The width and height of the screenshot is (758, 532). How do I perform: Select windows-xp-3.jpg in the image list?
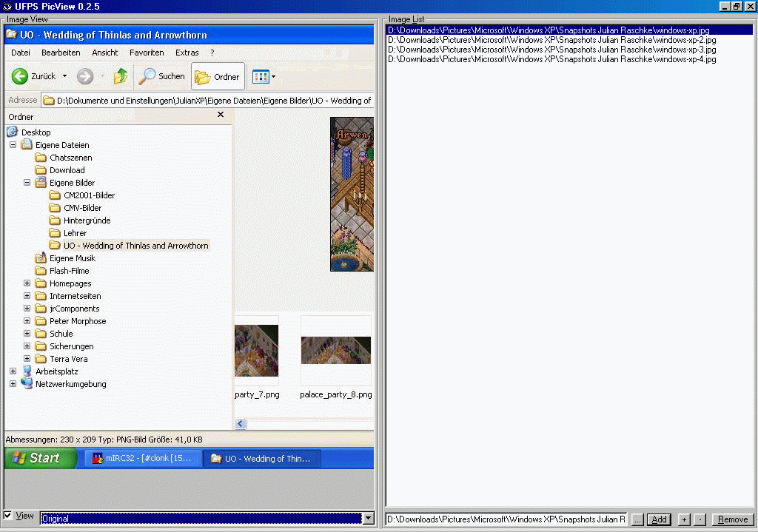[552, 50]
